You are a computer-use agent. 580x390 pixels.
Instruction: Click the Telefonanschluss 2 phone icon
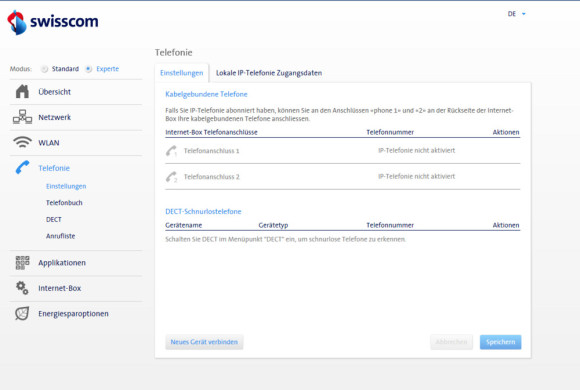click(171, 177)
